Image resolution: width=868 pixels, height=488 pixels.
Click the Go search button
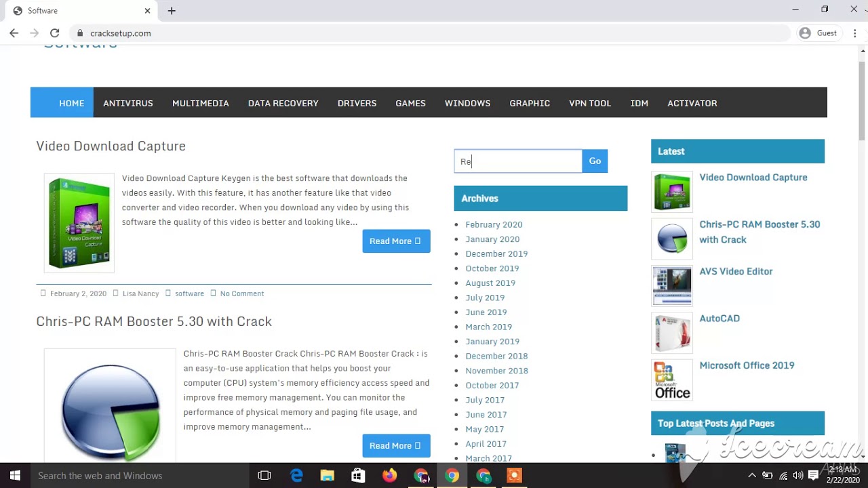pyautogui.click(x=595, y=161)
